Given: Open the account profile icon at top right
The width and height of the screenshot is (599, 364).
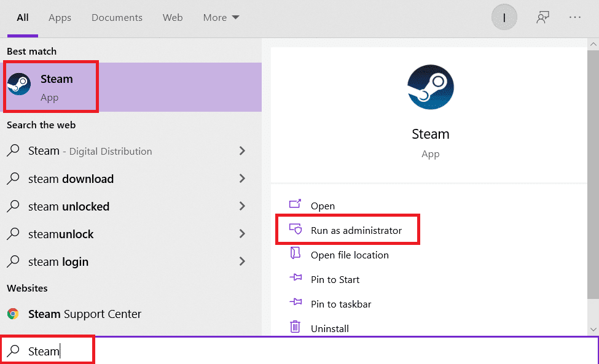Looking at the screenshot, I should [x=504, y=17].
